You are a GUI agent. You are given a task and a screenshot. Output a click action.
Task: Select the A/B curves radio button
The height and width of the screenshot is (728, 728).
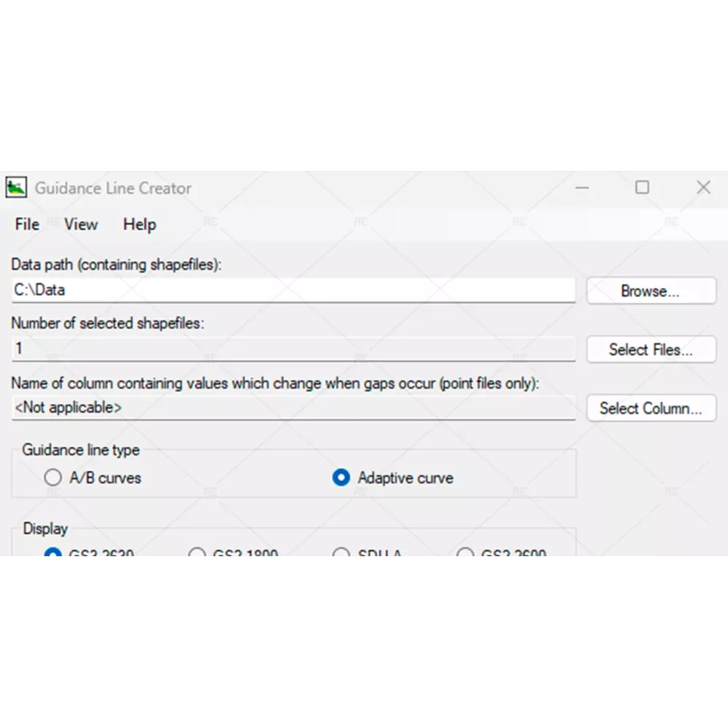coord(53,478)
